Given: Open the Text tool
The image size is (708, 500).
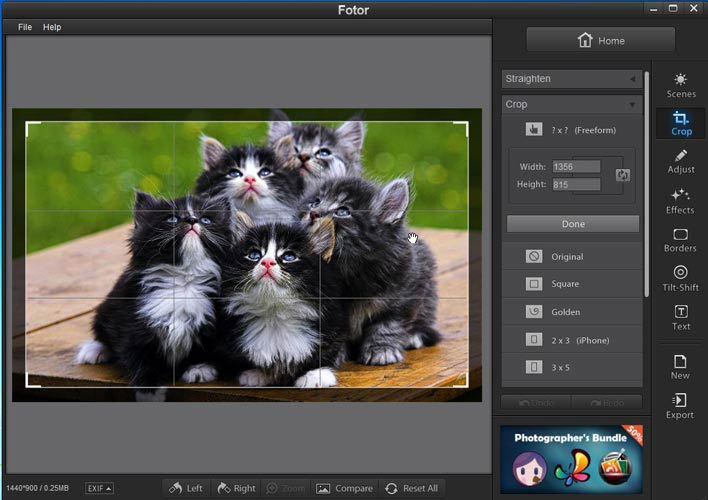Looking at the screenshot, I should pos(680,317).
